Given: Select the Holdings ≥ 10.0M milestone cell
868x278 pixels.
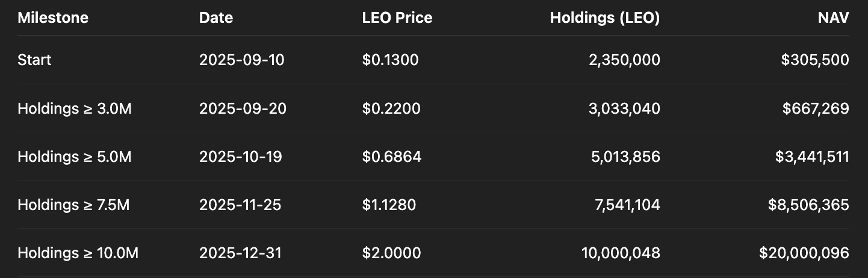Looking at the screenshot, I should pos(78,253).
